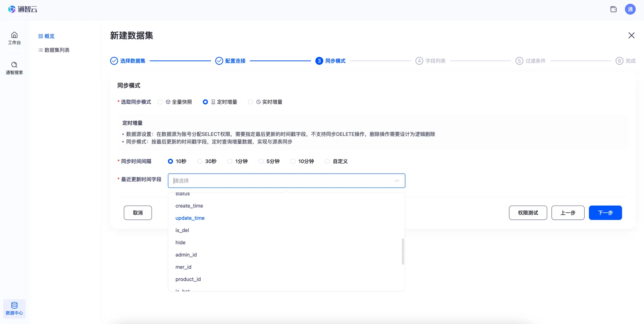
Task: Select mer_id option in dropdown
Action: [x=286, y=267]
